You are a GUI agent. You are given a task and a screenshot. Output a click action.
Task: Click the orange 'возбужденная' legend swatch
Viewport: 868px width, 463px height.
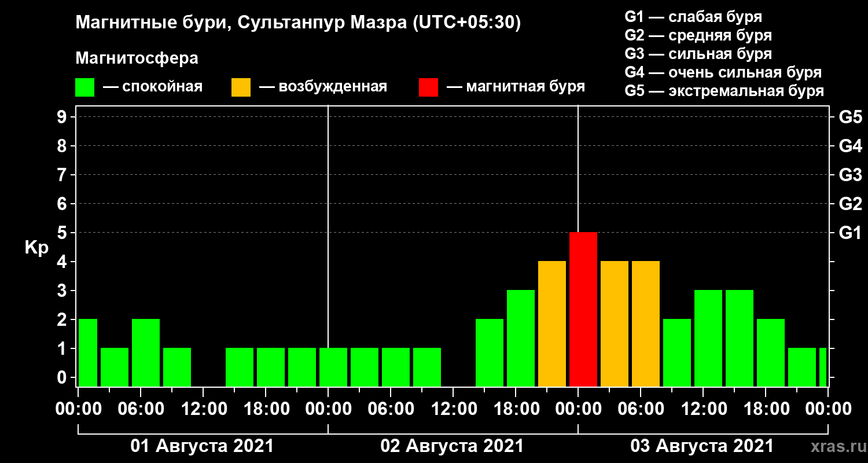click(241, 87)
